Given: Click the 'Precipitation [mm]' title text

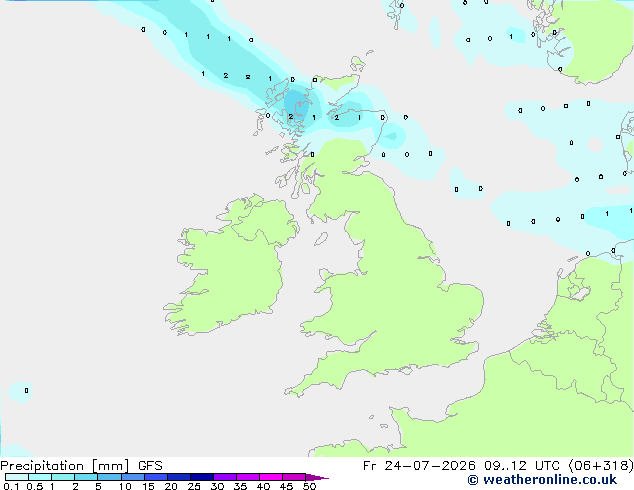Looking at the screenshot, I should pos(65,466).
